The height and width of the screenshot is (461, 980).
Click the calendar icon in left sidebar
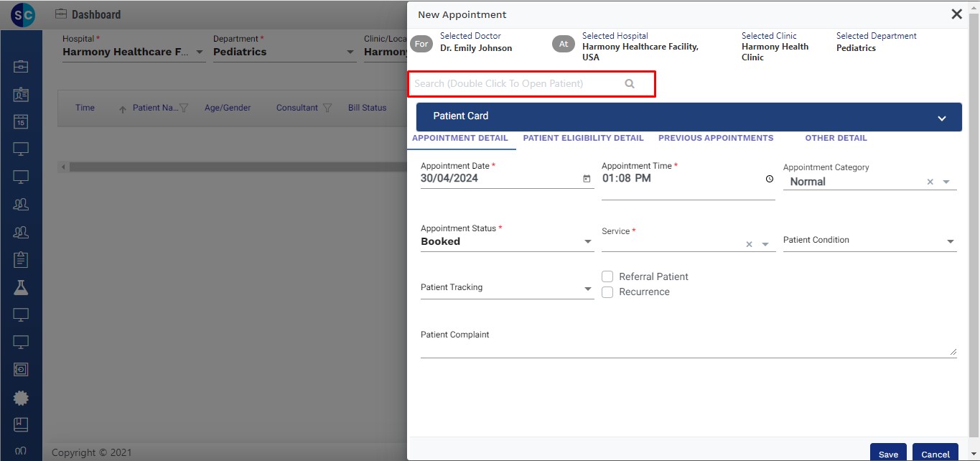coord(21,122)
